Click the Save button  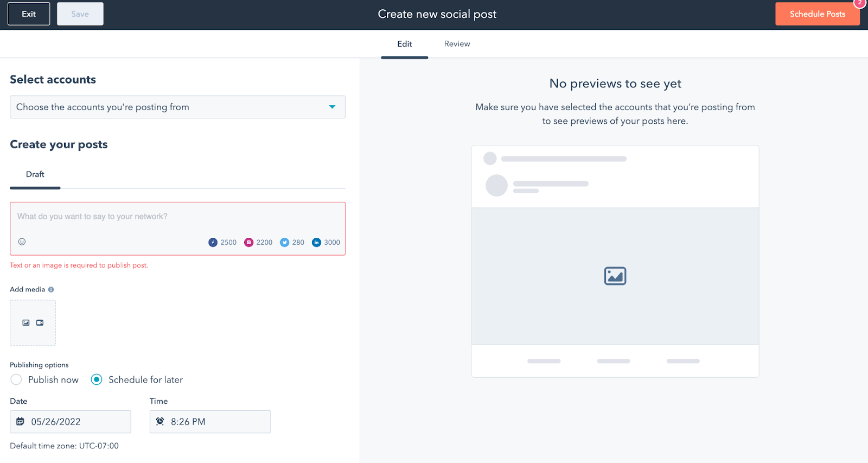coord(80,14)
